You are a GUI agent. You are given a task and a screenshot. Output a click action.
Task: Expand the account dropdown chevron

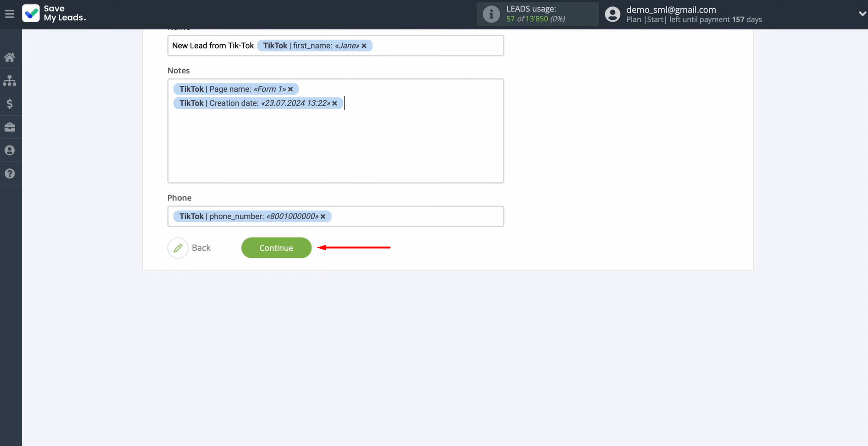click(862, 14)
